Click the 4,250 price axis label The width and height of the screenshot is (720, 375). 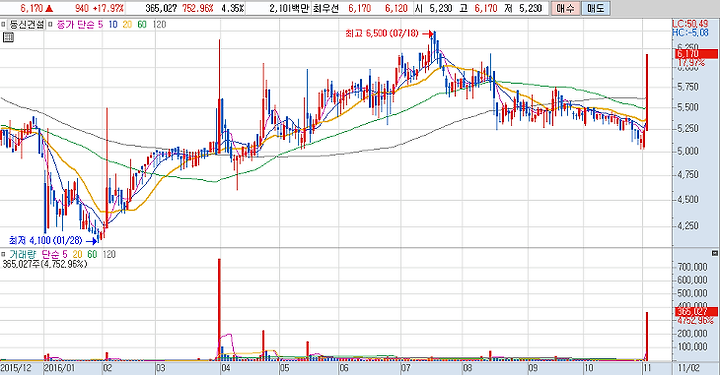pos(688,225)
